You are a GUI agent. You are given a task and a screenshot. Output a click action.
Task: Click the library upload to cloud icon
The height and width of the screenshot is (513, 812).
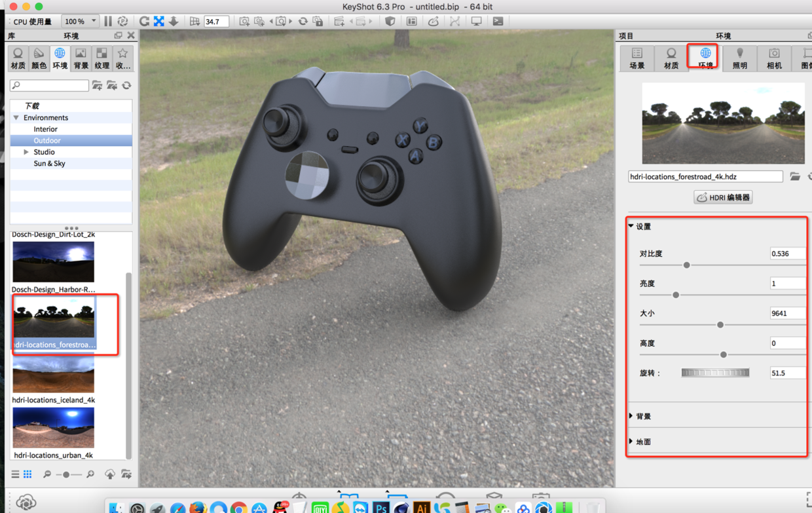(x=110, y=474)
